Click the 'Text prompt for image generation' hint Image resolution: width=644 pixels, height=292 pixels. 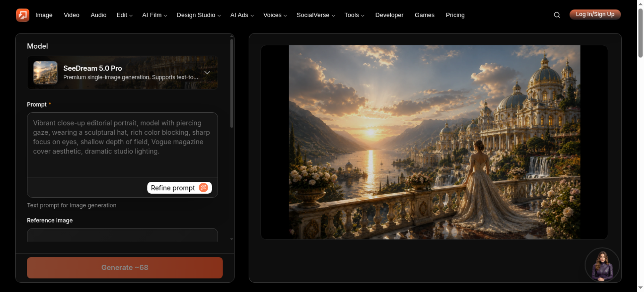[71, 205]
